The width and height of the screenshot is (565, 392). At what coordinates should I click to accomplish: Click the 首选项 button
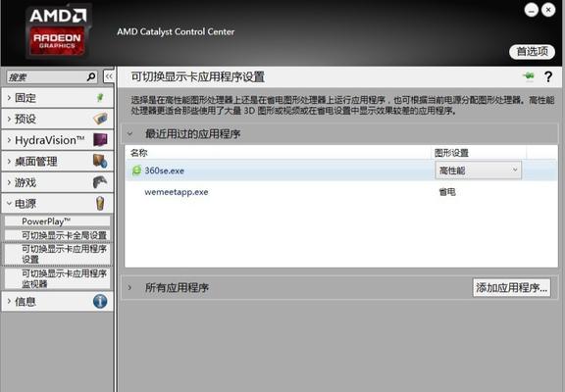tap(532, 52)
